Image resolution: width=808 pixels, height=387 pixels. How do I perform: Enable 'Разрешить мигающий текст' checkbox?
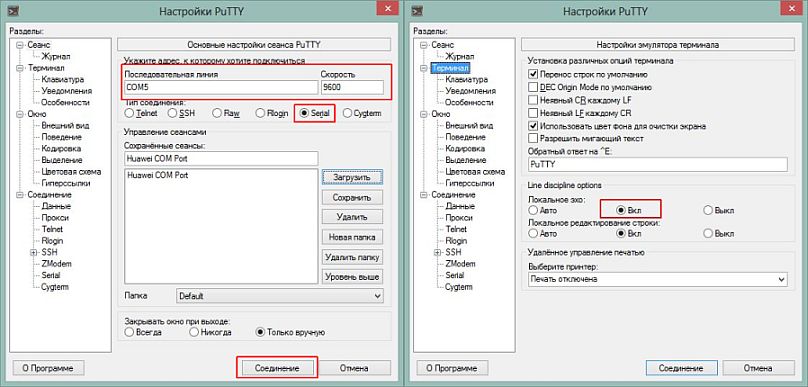pyautogui.click(x=533, y=139)
